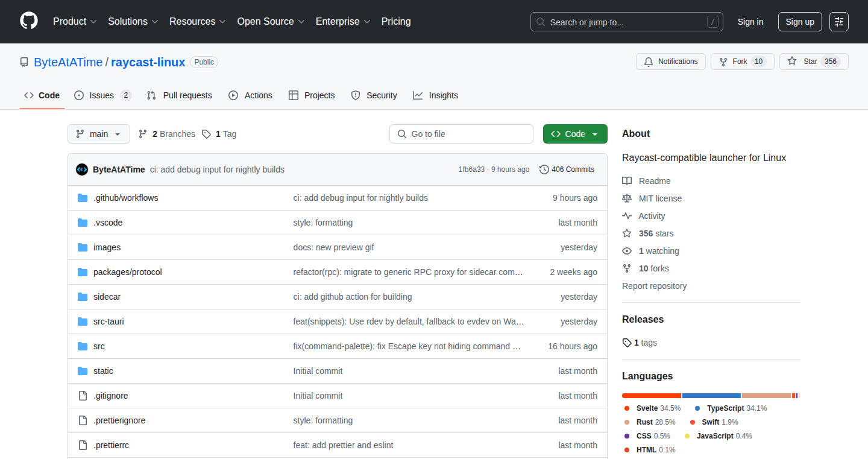The width and height of the screenshot is (868, 459).
Task: Click the ByteAtATime avatar in commit row
Action: (x=82, y=169)
